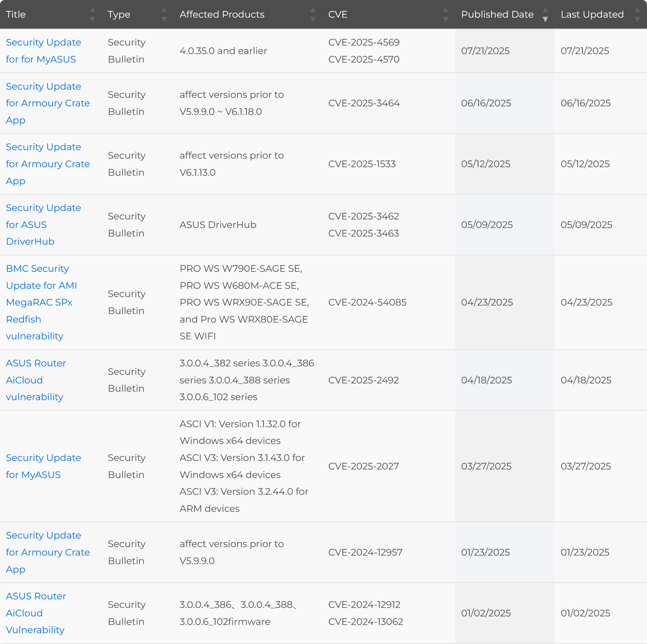Image resolution: width=647 pixels, height=644 pixels.
Task: Sort table by Affected Products header text
Action: (222, 14)
